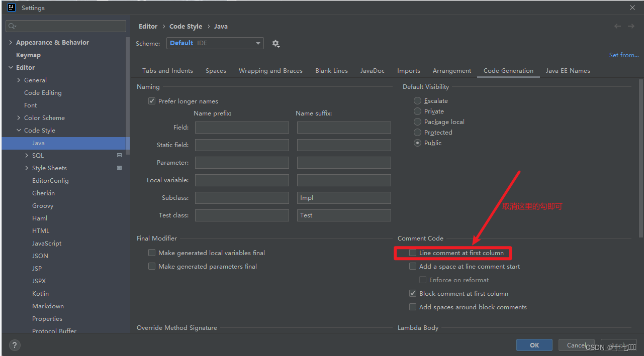
Task: Open the Imports tab
Action: tap(409, 70)
